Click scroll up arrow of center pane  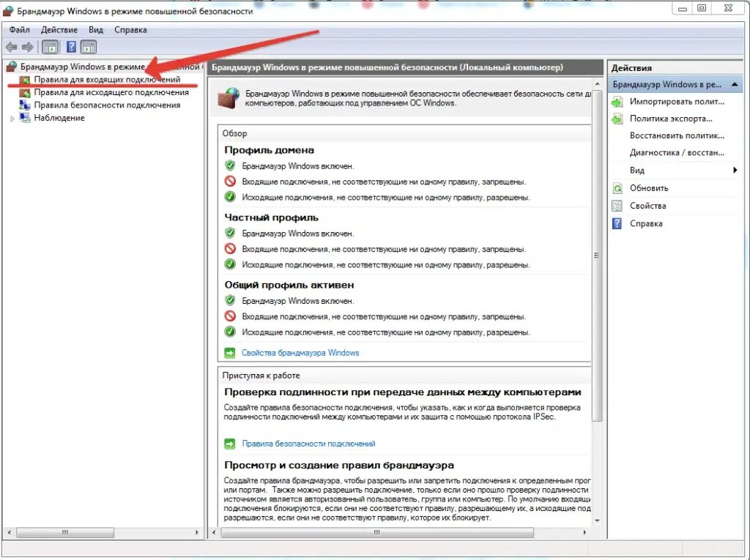click(x=597, y=83)
